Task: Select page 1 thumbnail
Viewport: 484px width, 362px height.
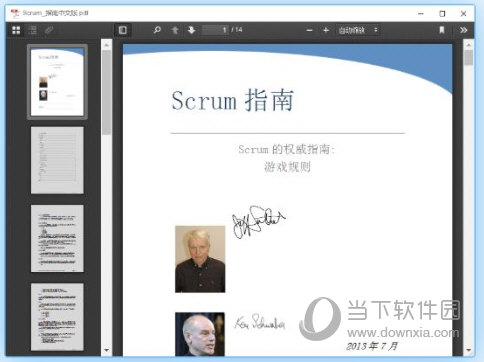Action: pyautogui.click(x=57, y=82)
